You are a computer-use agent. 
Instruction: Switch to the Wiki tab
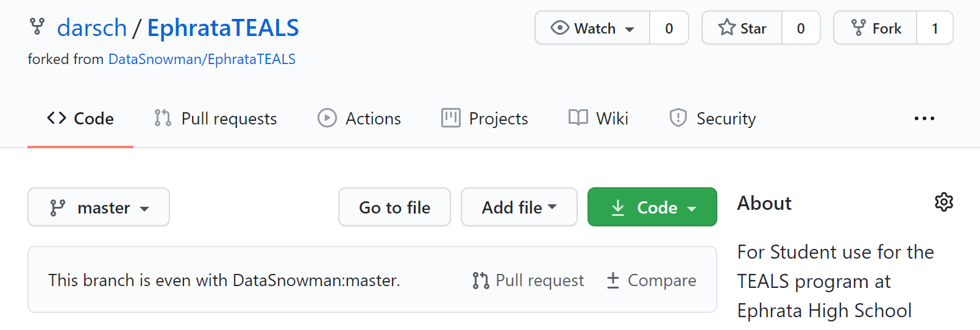[x=598, y=118]
